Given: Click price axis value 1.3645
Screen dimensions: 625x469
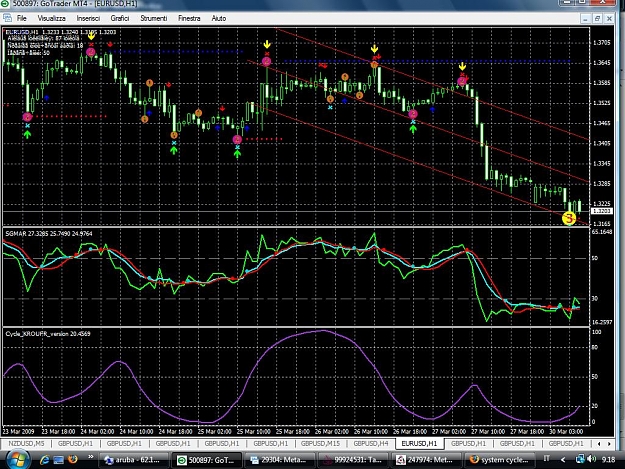Looking at the screenshot, I should coord(601,63).
